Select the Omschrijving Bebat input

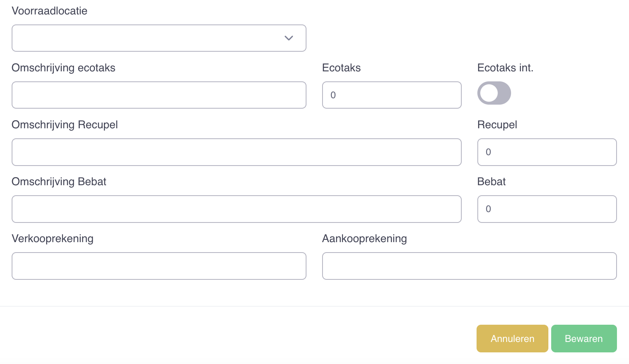[x=236, y=209]
